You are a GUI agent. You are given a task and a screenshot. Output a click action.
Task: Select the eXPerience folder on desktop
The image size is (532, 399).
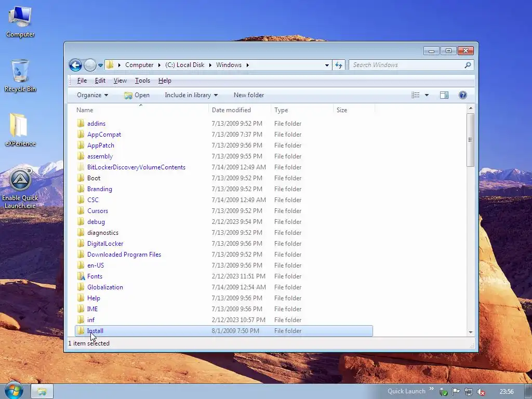pyautogui.click(x=20, y=129)
